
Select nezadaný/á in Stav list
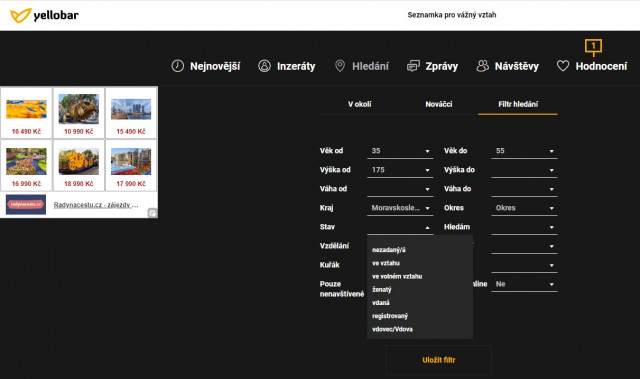420,250
